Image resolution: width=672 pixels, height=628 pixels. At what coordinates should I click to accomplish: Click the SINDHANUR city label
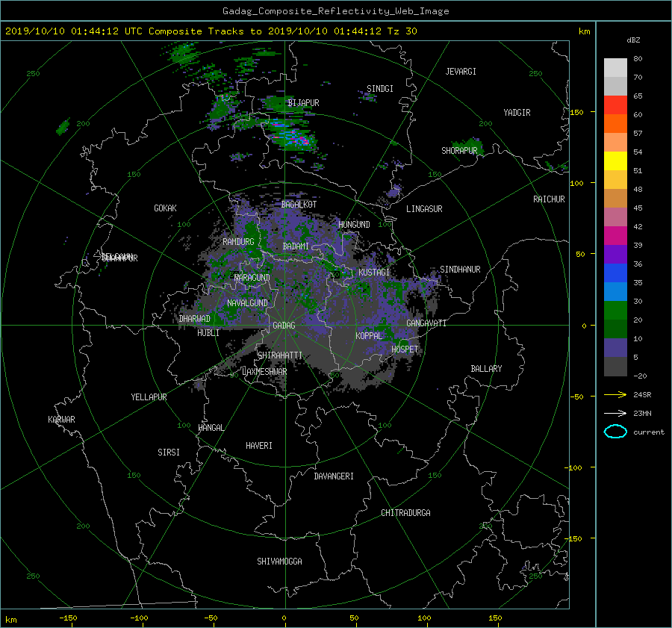pyautogui.click(x=460, y=270)
